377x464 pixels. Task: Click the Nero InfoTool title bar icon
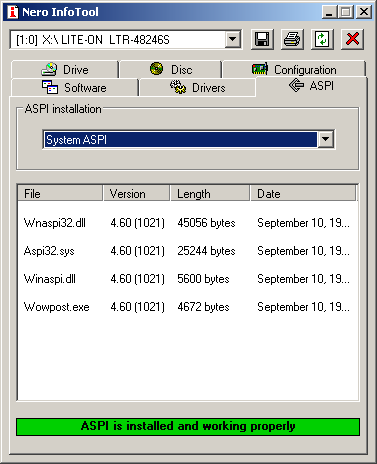13,12
